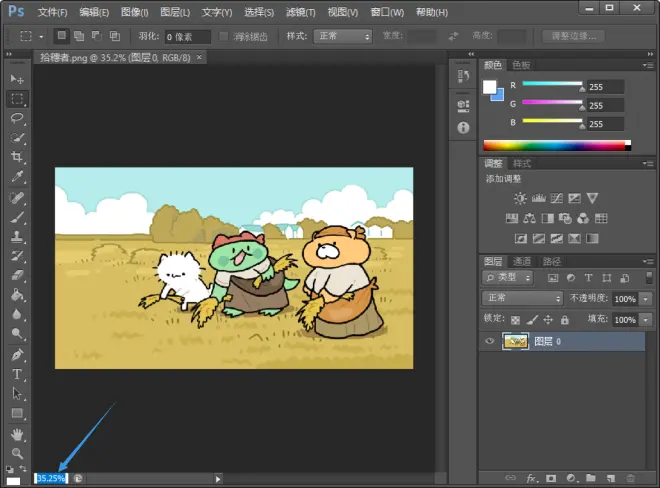This screenshot has height=488, width=660.
Task: Select the Dodge tool
Action: point(17,334)
